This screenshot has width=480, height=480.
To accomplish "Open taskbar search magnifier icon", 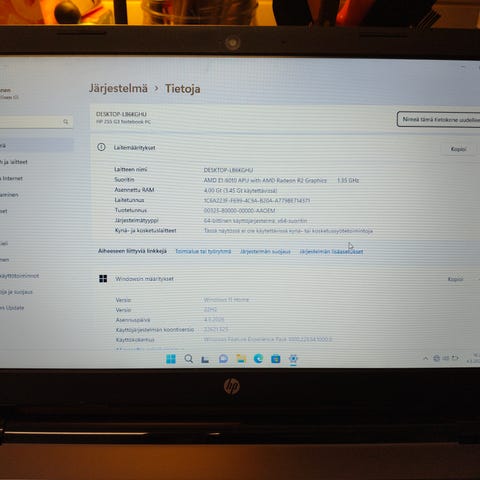I will click(x=189, y=359).
